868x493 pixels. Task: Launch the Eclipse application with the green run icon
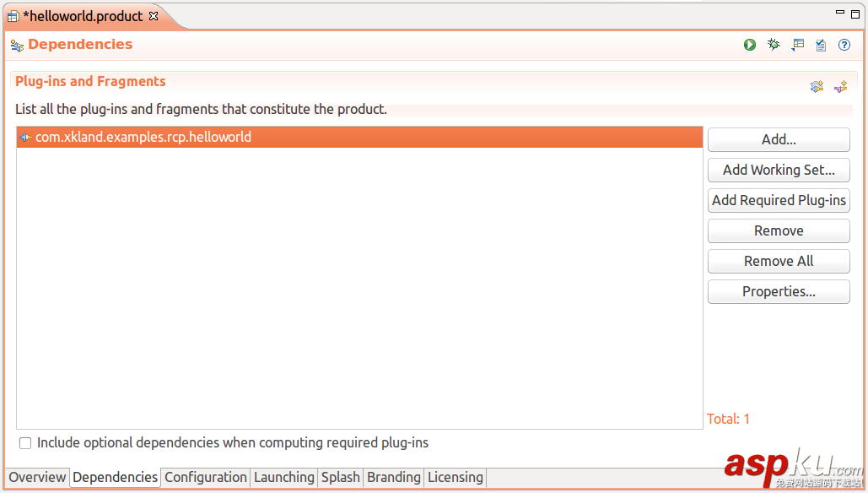(750, 45)
